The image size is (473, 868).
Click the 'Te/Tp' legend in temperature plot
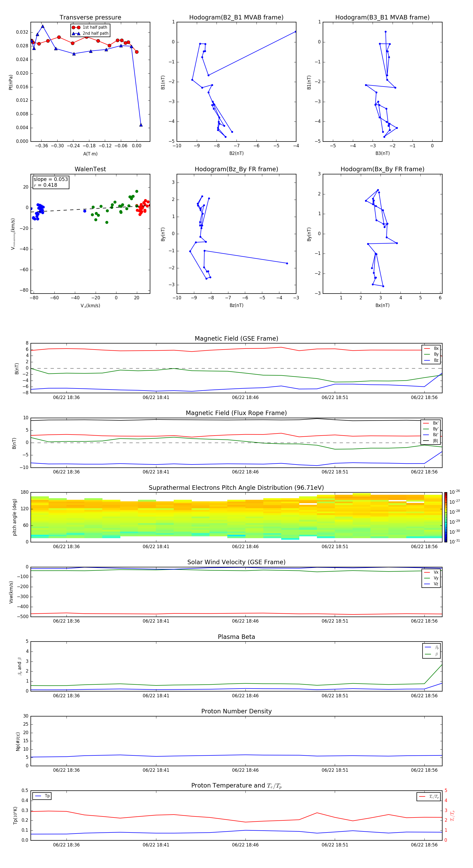[429, 796]
